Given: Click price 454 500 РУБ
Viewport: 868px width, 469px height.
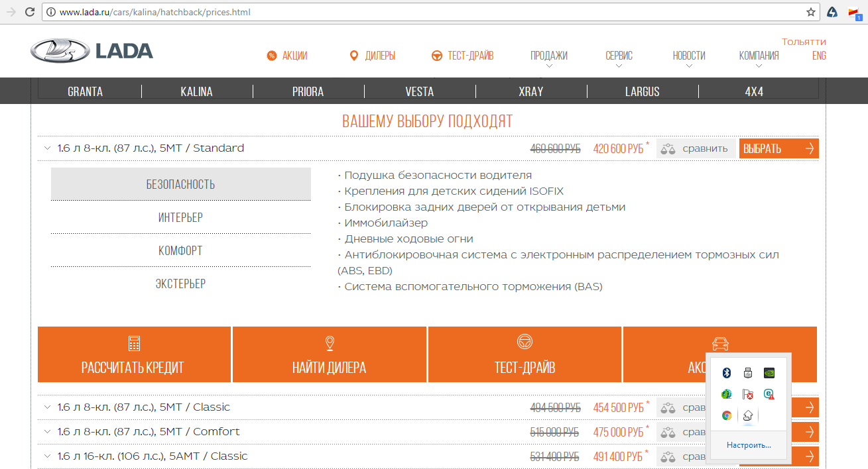Looking at the screenshot, I should tap(618, 407).
